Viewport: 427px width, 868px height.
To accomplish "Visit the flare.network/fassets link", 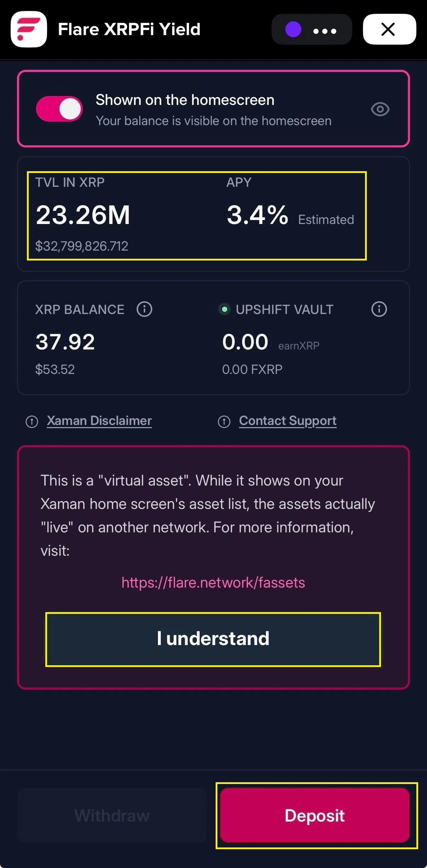I will click(213, 583).
